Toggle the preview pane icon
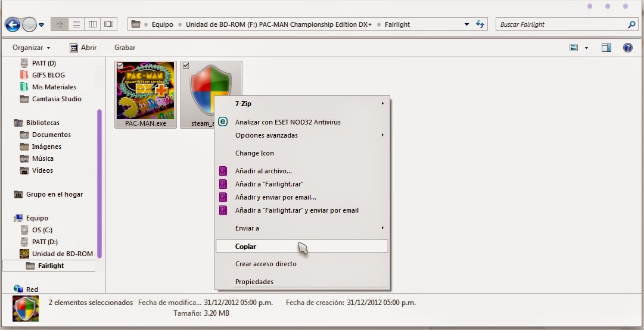This screenshot has height=330, width=644. 606,48
